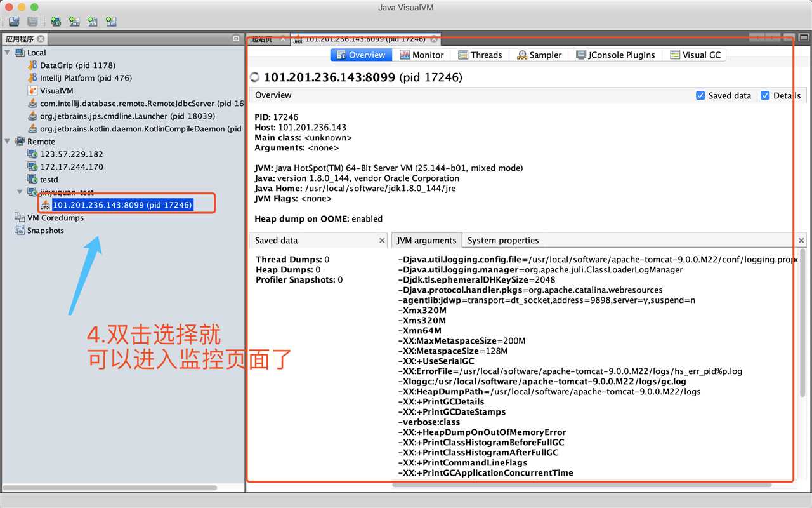Select the jinyuquan_test host icon
812x508 pixels.
32,192
